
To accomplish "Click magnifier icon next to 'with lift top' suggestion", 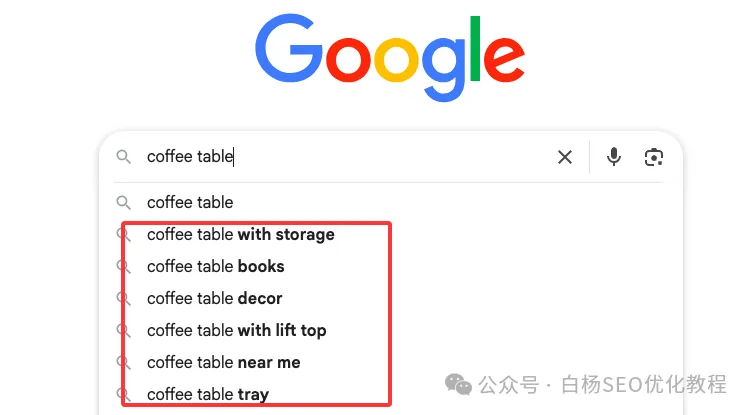I will pyautogui.click(x=124, y=331).
